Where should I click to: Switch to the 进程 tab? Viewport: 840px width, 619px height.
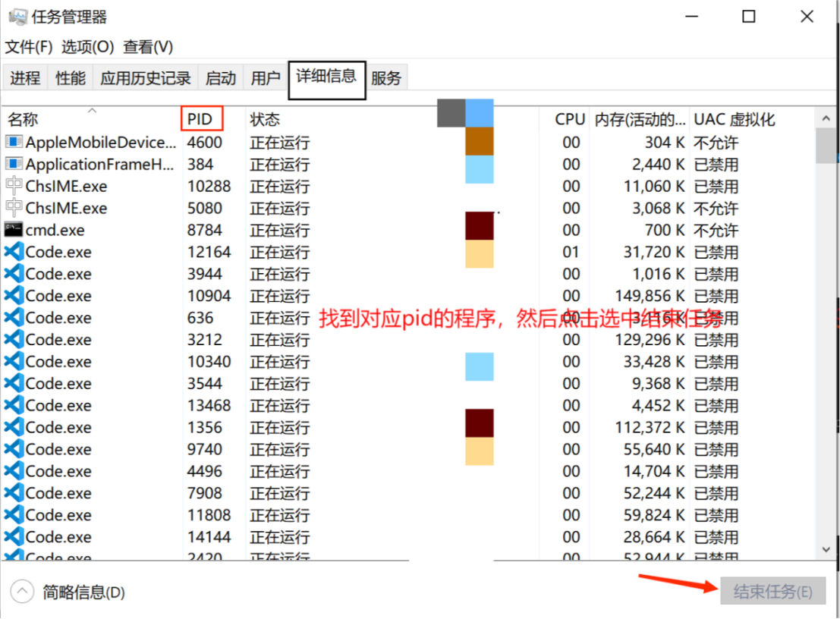[25, 78]
